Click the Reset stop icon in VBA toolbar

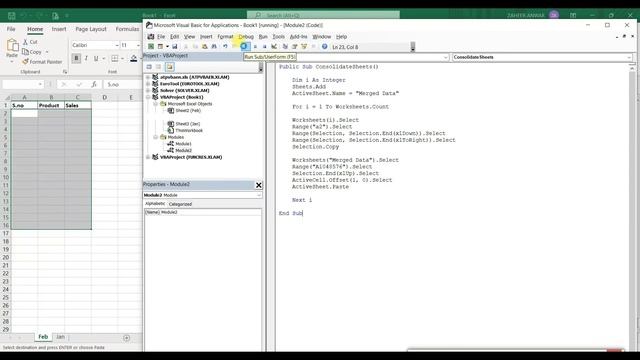[264, 47]
